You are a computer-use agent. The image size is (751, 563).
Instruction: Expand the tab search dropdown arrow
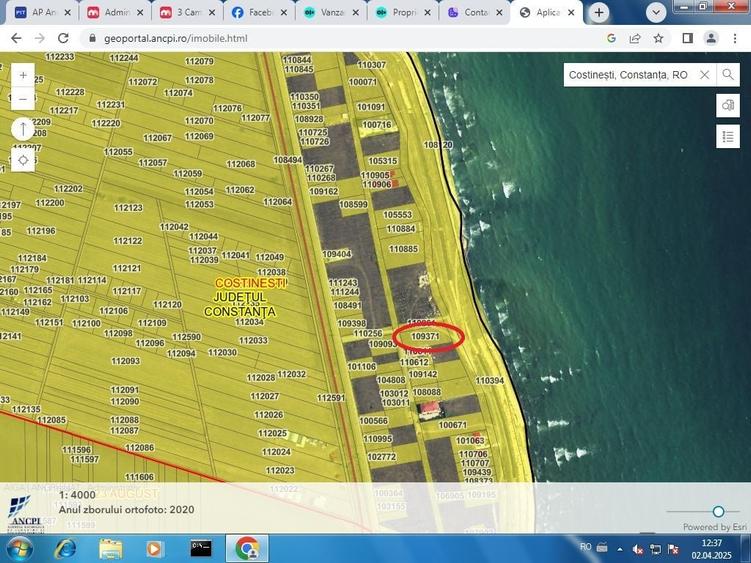pos(656,13)
